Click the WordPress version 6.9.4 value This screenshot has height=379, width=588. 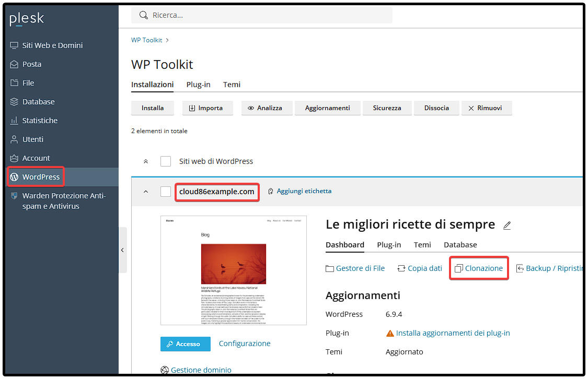[x=394, y=314]
